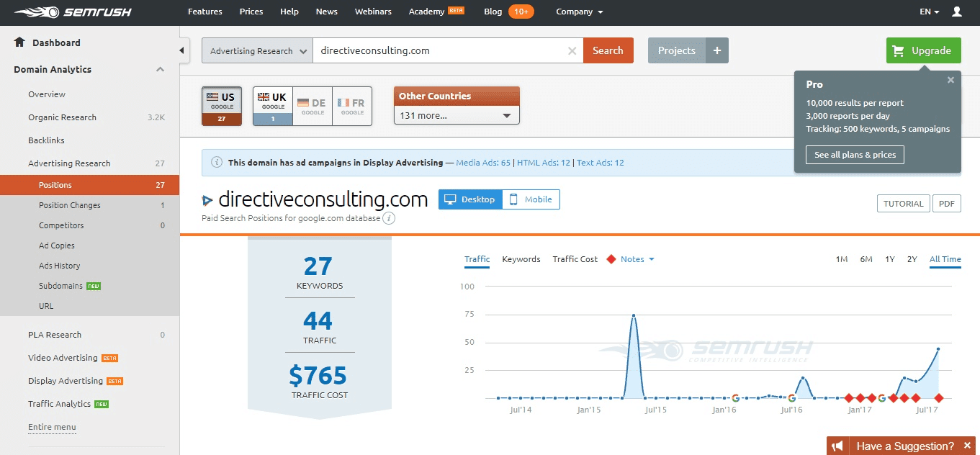Select the Traffic chart tab

(477, 259)
